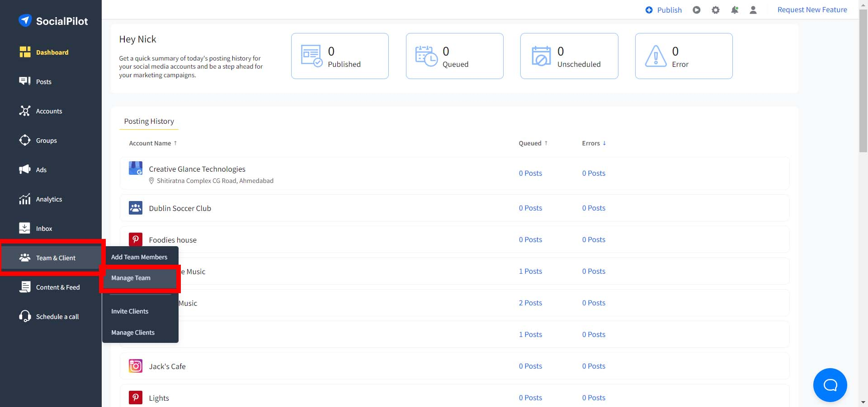Screen dimensions: 868x407
Task: Open queued posts for Jack's Cafe
Action: pyautogui.click(x=530, y=366)
